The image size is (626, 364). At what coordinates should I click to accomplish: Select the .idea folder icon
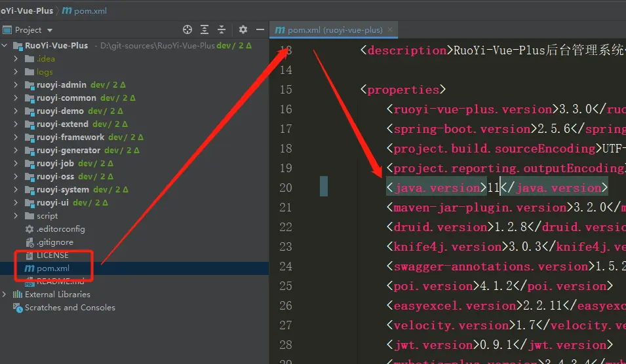[x=29, y=59]
